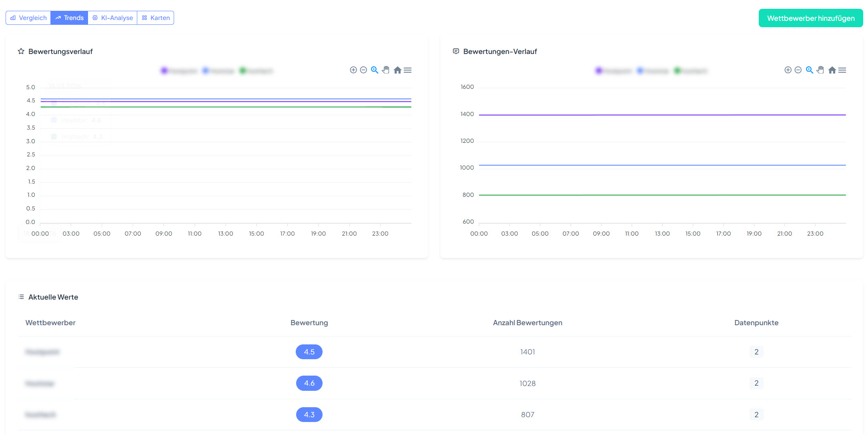Viewport: 868px width, 434px height.
Task: Enable panning hand tool in Bewertungen-Verlauf chart
Action: 820,70
